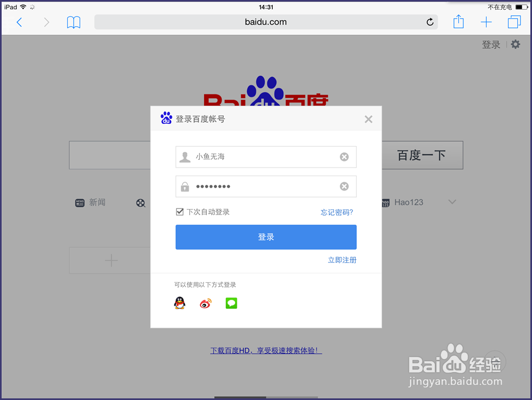Expand the navigation chevron beside Hao123

tap(452, 202)
